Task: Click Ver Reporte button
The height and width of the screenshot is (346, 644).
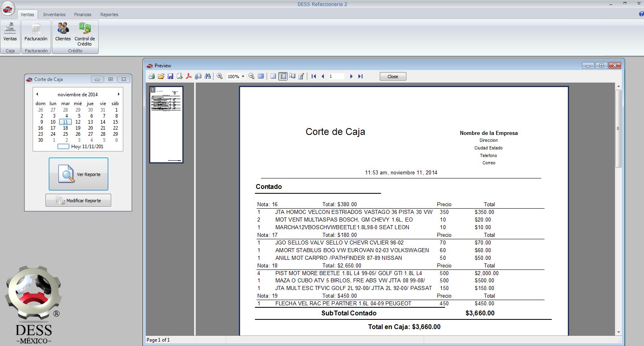Action: pyautogui.click(x=79, y=174)
